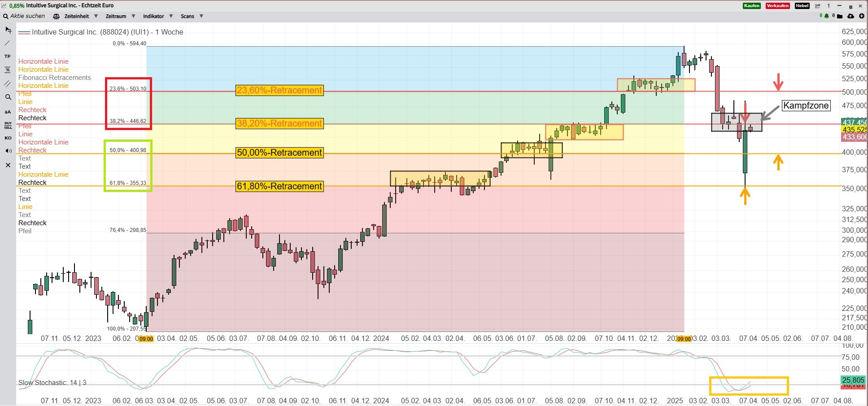
Task: Select the KO knock-out tool
Action: (8, 138)
